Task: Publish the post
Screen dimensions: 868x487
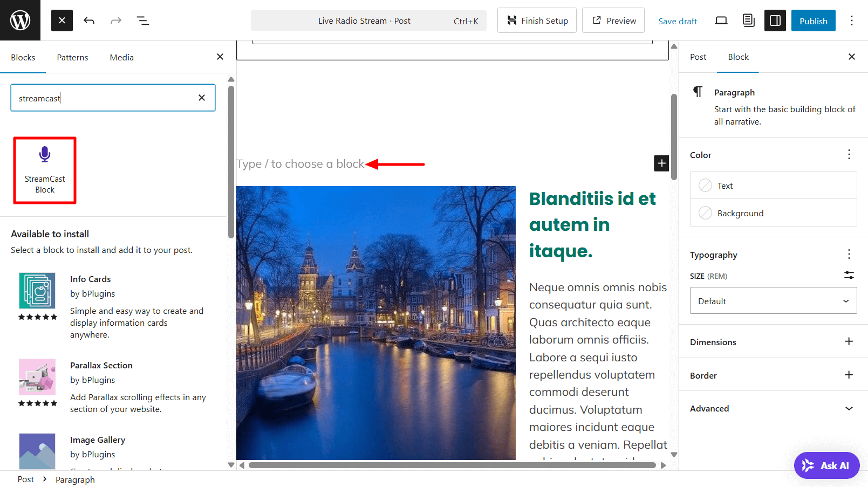Action: 814,20
